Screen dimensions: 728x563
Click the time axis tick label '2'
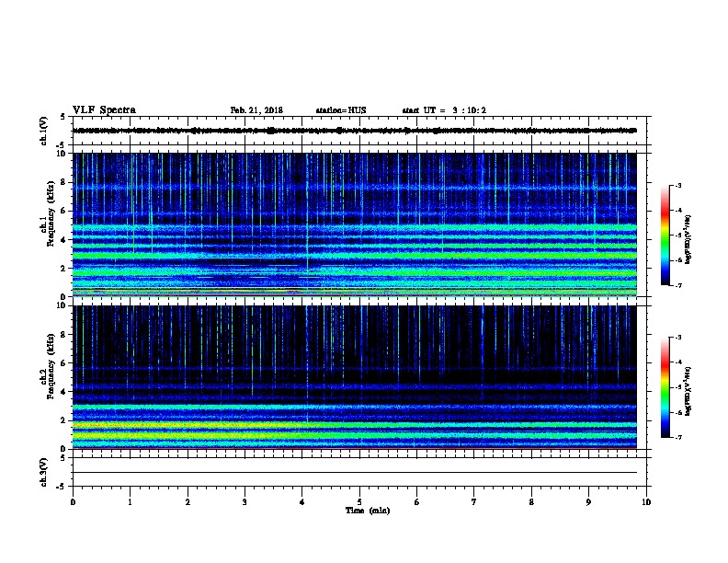click(x=188, y=502)
